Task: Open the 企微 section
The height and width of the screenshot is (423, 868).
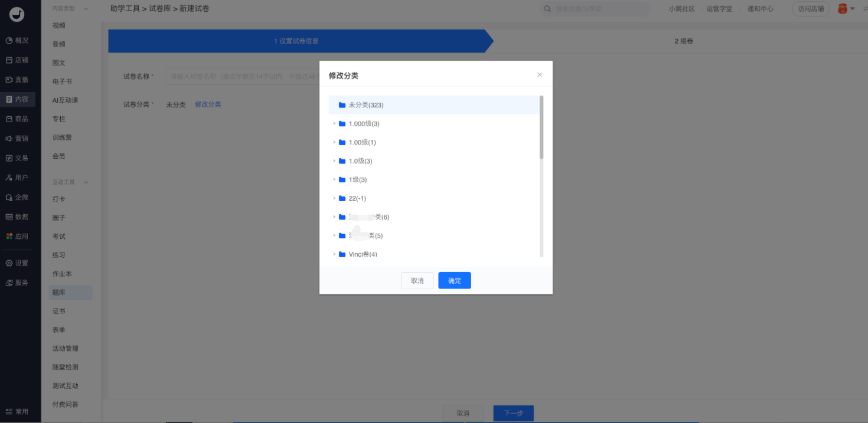Action: point(17,197)
